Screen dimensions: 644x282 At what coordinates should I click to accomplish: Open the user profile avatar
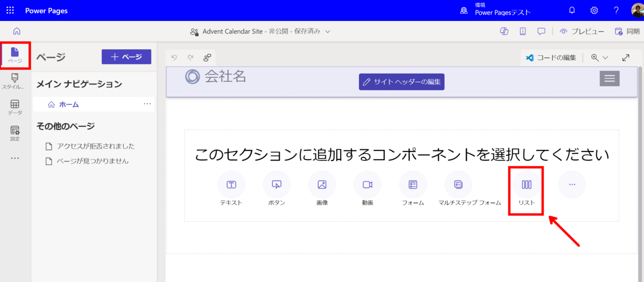[x=638, y=10]
